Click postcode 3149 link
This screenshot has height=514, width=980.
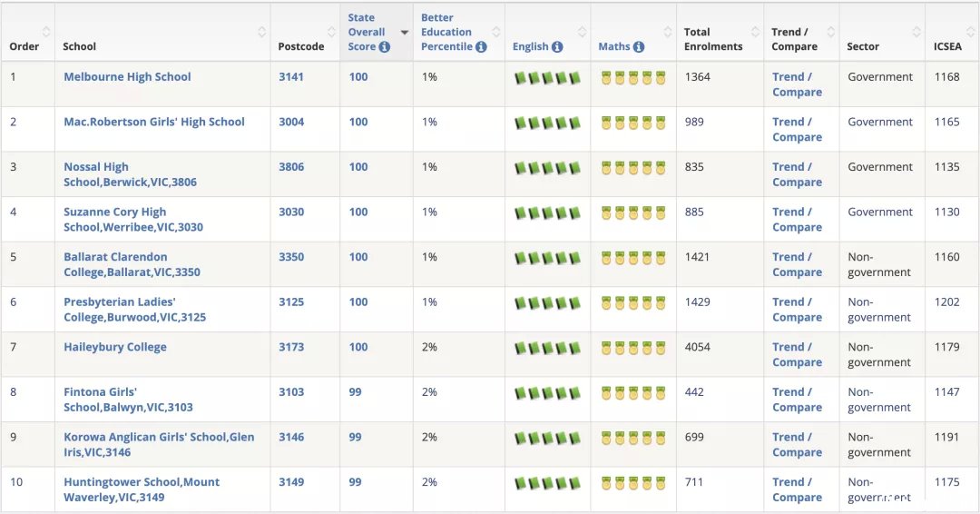tap(291, 482)
